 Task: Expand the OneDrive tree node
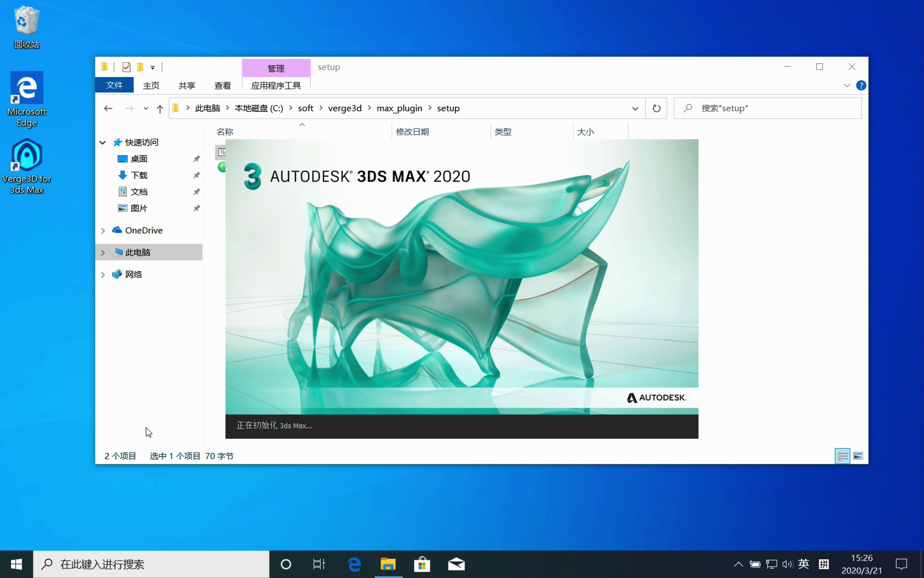click(x=103, y=231)
